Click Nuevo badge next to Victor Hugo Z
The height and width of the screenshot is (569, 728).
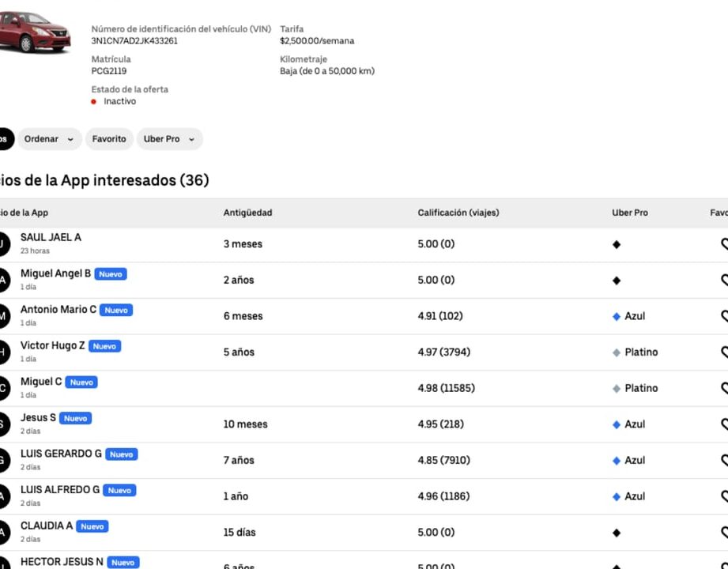coord(104,346)
